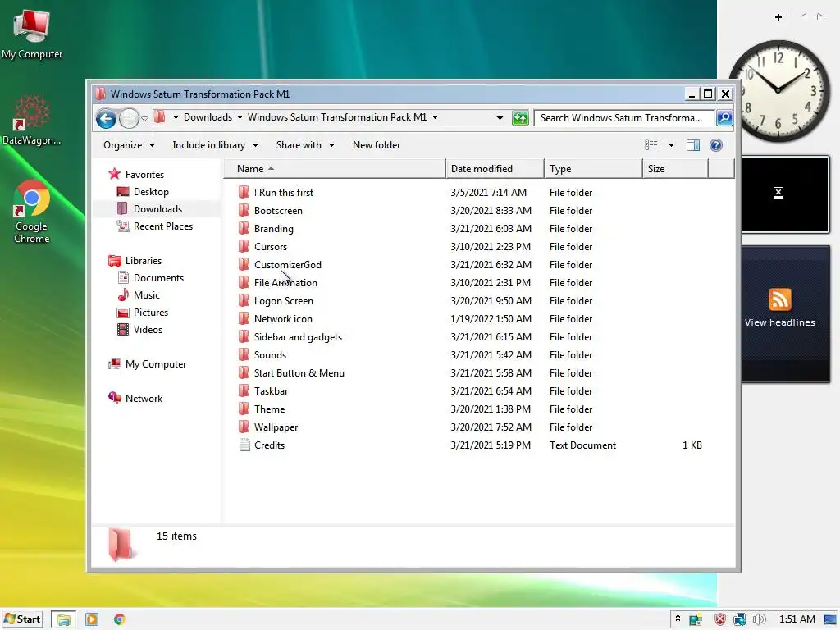The image size is (840, 630).
Task: Launch the media player taskbar icon
Action: tap(92, 620)
